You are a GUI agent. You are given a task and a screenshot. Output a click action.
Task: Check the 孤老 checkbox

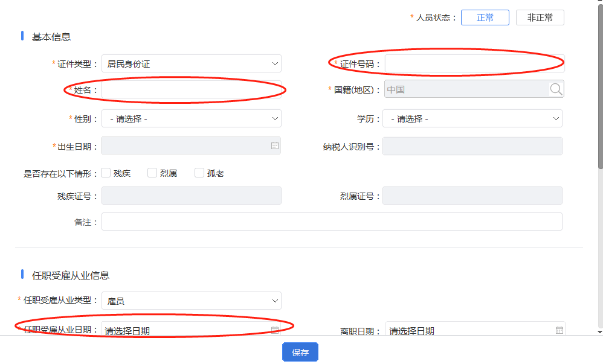[x=199, y=173]
